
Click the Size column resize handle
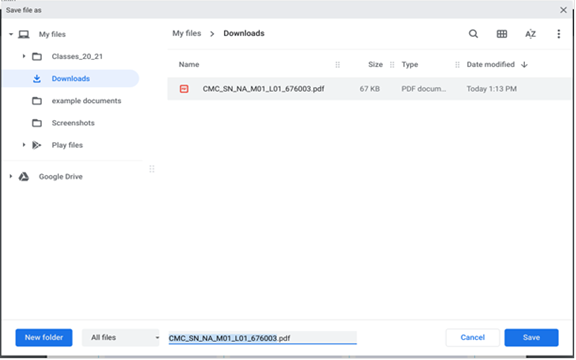click(x=392, y=65)
